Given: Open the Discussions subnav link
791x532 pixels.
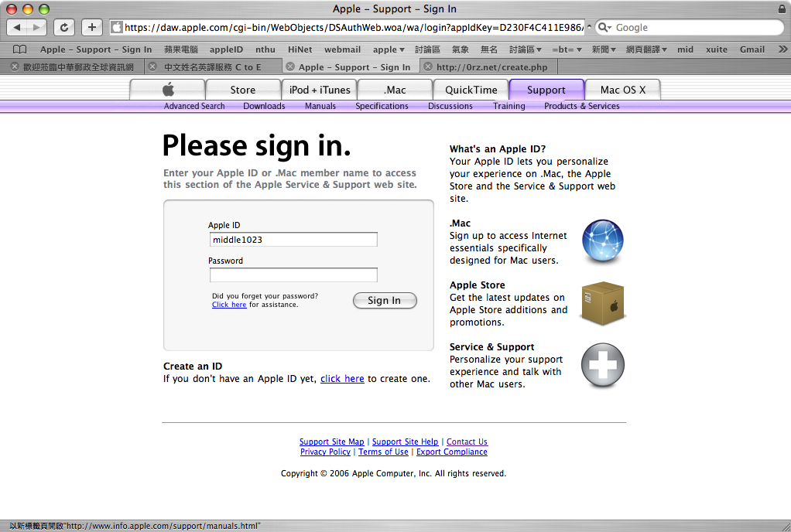Looking at the screenshot, I should (450, 106).
